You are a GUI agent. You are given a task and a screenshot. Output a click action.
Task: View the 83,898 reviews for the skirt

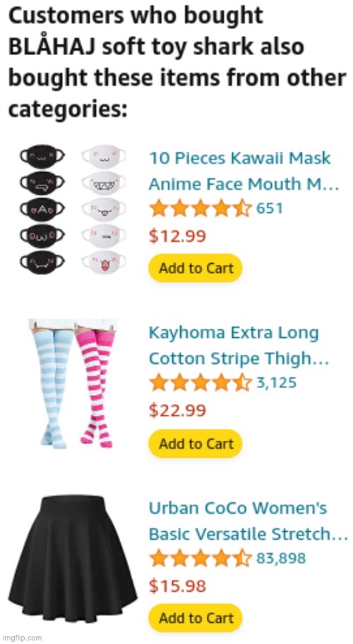click(x=281, y=558)
